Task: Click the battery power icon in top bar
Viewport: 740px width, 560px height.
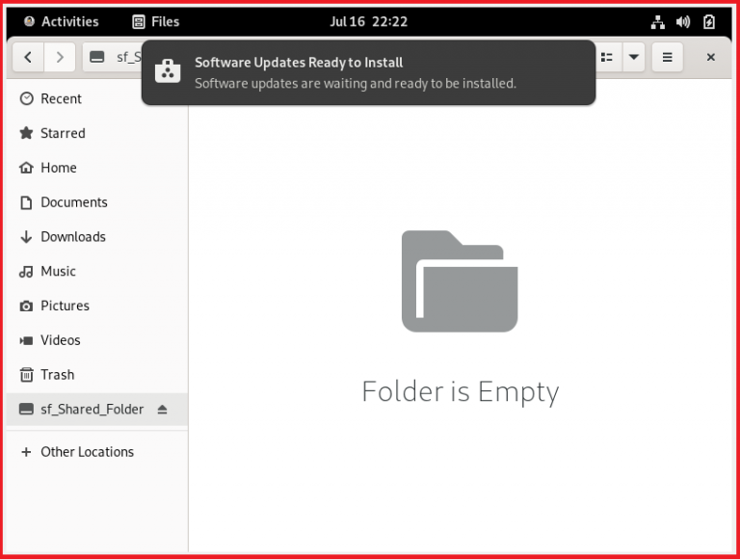Action: click(x=709, y=21)
